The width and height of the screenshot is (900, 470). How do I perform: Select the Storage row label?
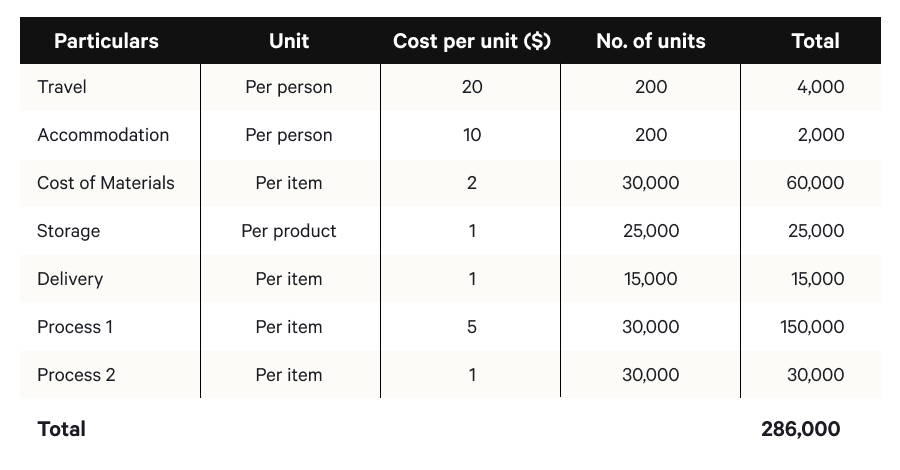click(69, 231)
